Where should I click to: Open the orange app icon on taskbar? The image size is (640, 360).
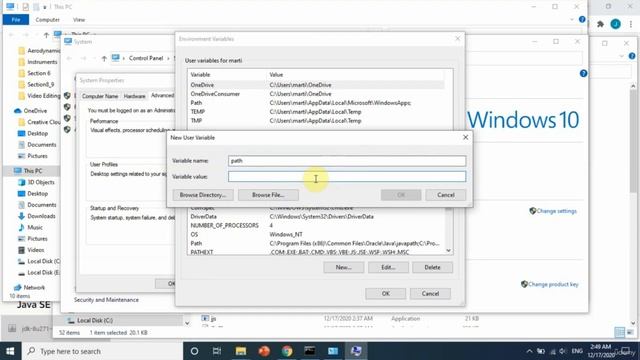click(x=264, y=351)
